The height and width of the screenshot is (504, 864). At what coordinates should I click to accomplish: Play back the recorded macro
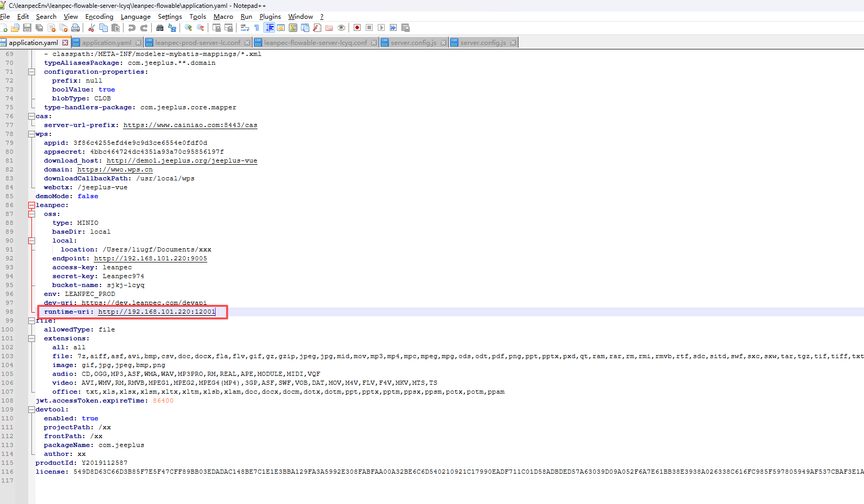pyautogui.click(x=381, y=28)
